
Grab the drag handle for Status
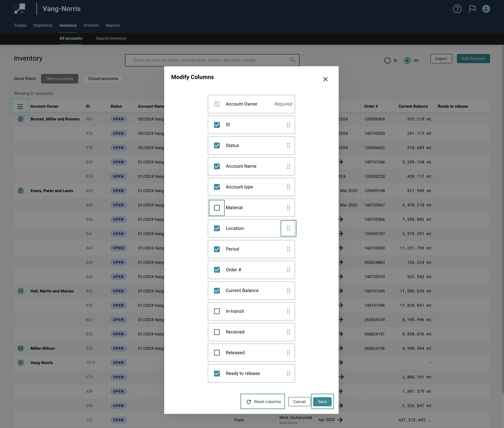288,146
